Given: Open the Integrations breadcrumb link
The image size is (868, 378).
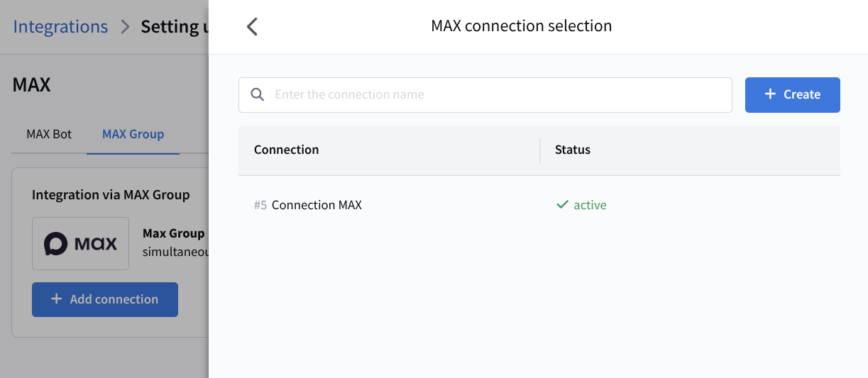Looking at the screenshot, I should (x=60, y=27).
